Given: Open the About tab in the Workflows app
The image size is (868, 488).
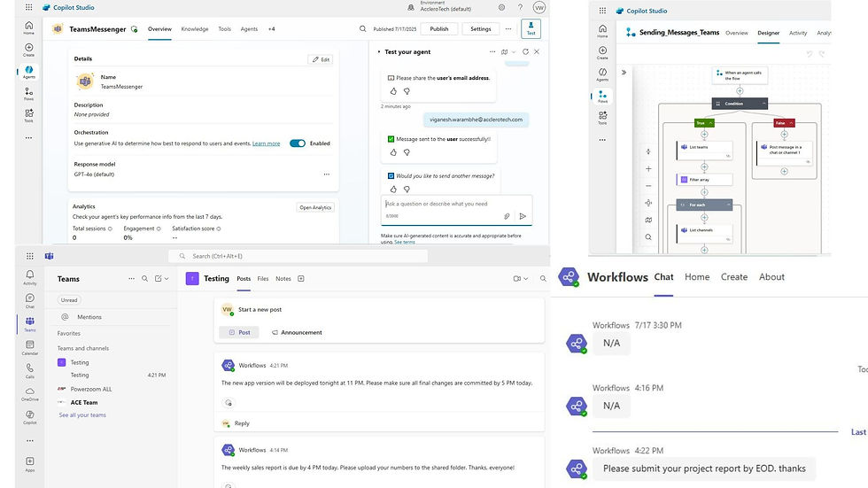Looking at the screenshot, I should coord(771,277).
